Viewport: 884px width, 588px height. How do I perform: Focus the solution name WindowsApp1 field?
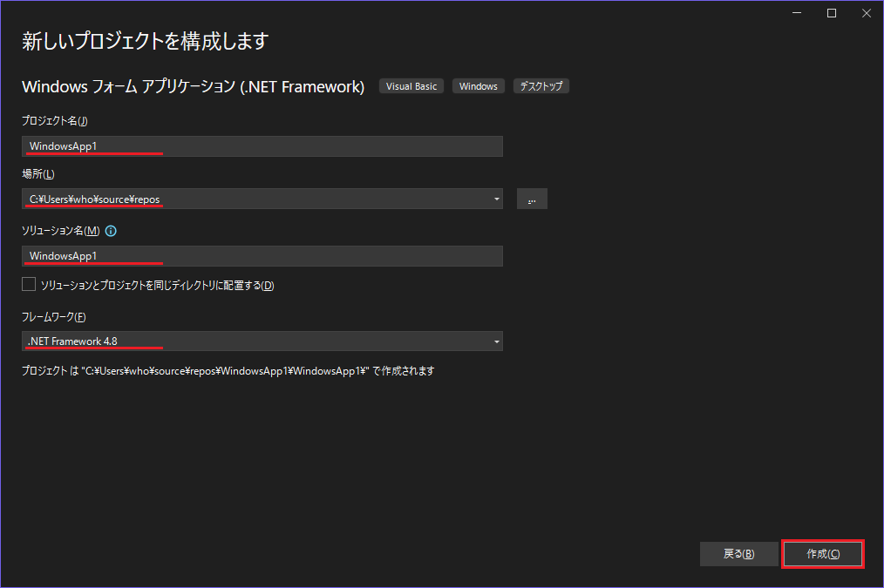262,256
